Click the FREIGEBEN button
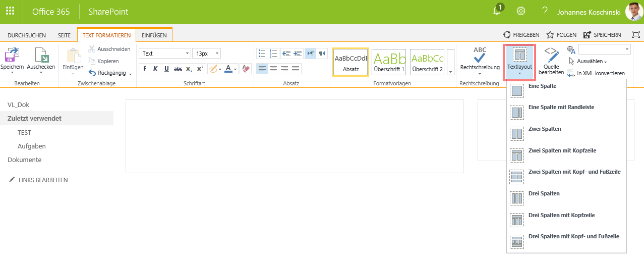This screenshot has width=644, height=259. pos(521,35)
